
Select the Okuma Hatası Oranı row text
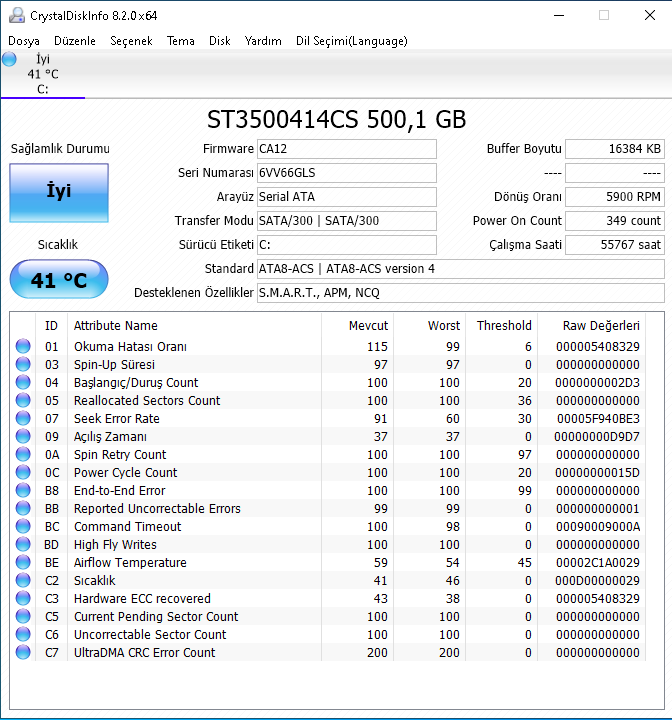point(130,347)
